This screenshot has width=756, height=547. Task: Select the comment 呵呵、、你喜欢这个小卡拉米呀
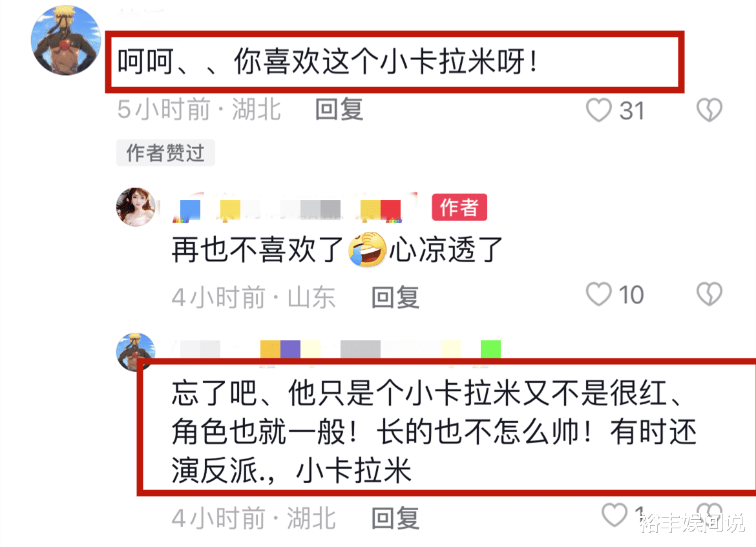(x=328, y=62)
